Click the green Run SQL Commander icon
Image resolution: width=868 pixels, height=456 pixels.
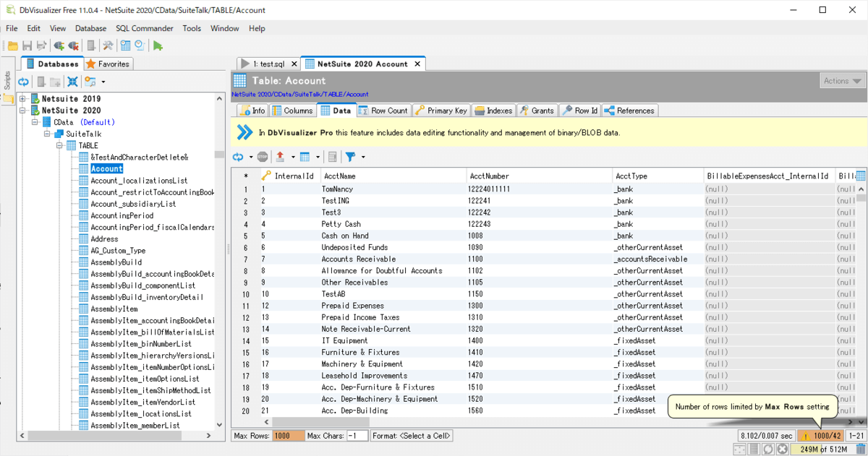[x=158, y=46]
